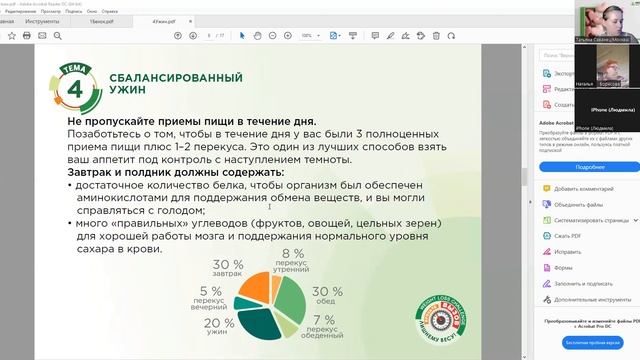Viewport: 640px width, 360px height.
Task: Select the arrow selection tool
Action: tap(242, 36)
